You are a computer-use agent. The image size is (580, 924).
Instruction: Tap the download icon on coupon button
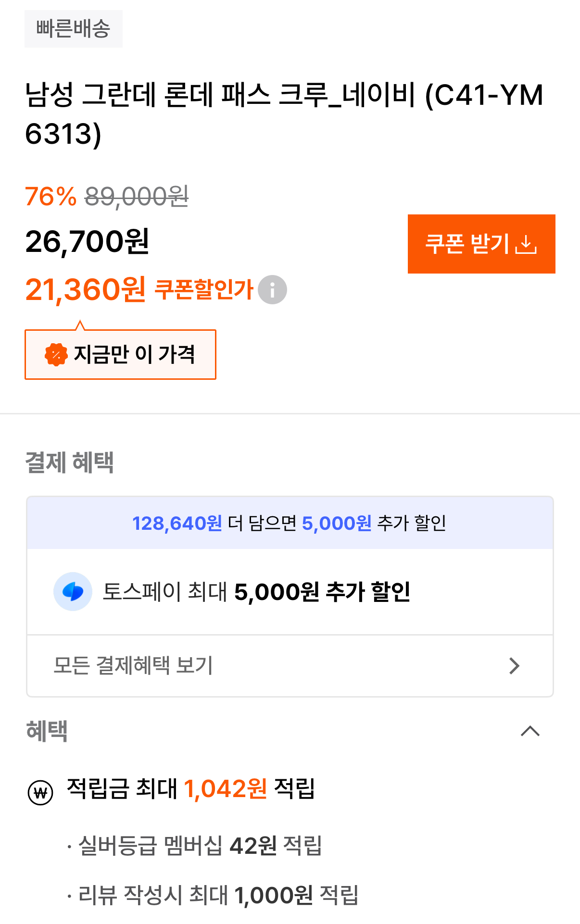pos(526,244)
